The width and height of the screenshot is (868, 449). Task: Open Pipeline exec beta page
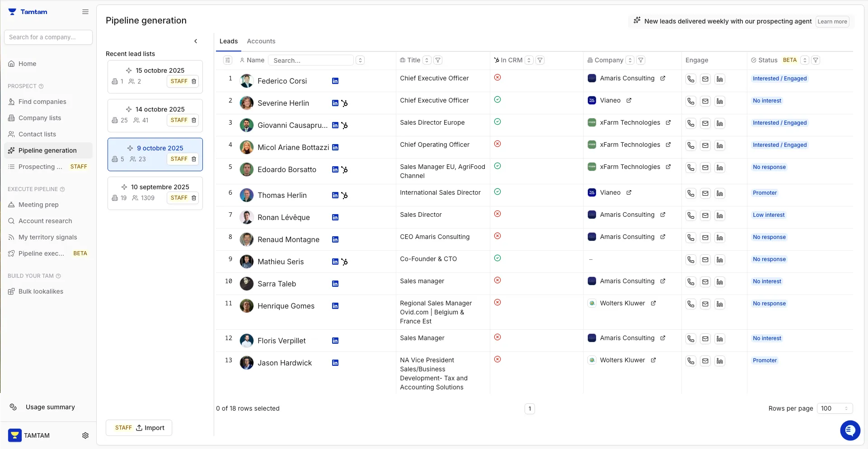(x=48, y=253)
